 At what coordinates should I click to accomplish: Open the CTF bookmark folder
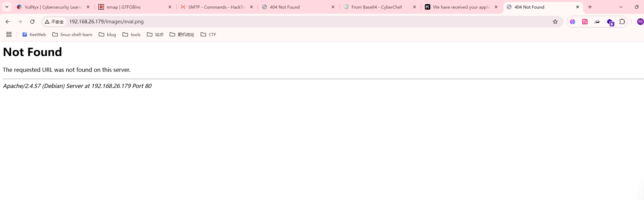(208, 34)
